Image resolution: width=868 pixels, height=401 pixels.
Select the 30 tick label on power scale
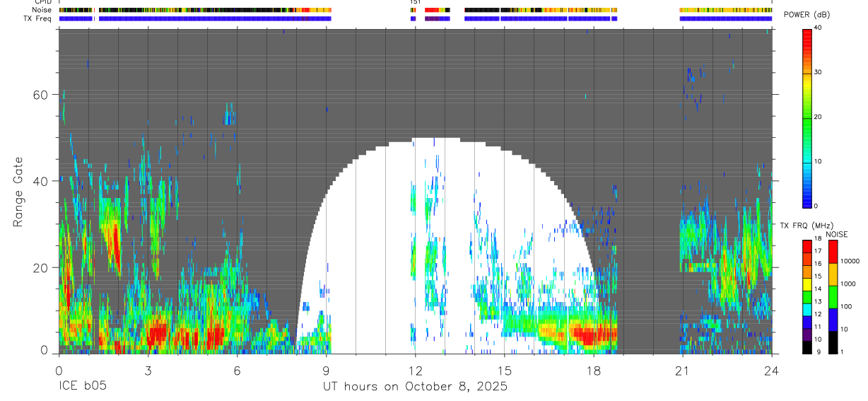[819, 73]
